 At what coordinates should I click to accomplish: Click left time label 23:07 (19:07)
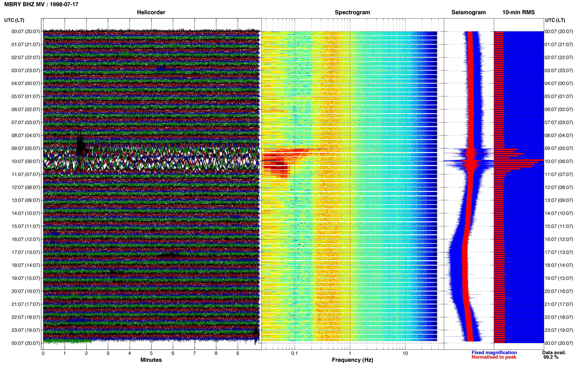click(26, 330)
